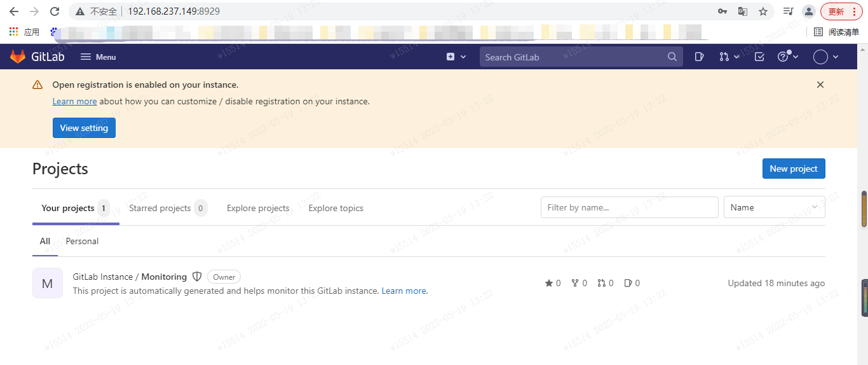Click the search magnifier icon

point(672,57)
